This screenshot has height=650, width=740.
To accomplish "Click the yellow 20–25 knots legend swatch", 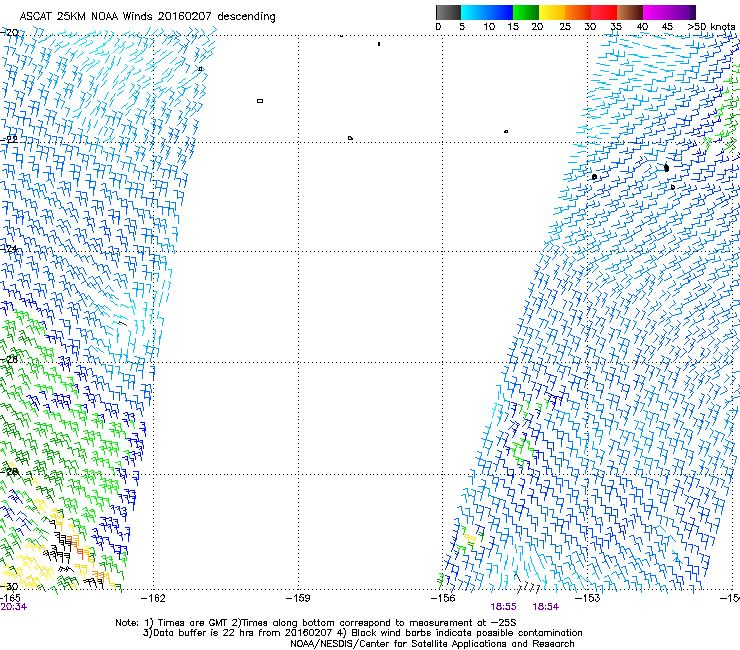I will (552, 12).
